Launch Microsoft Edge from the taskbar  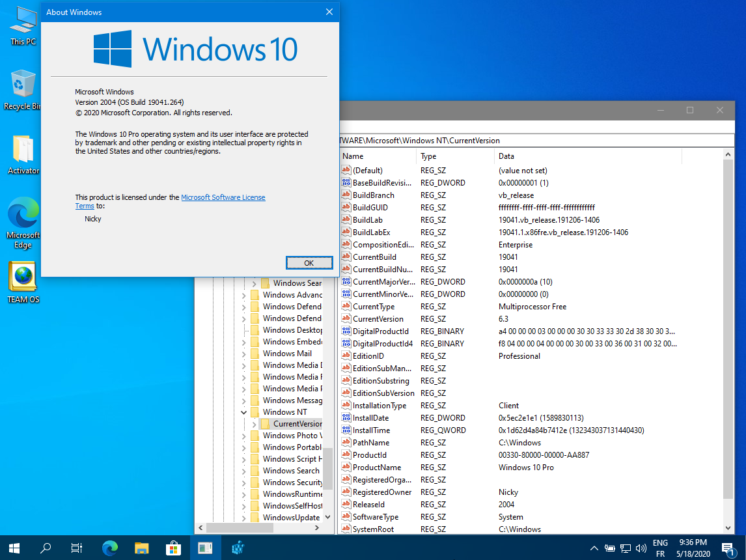click(x=110, y=548)
